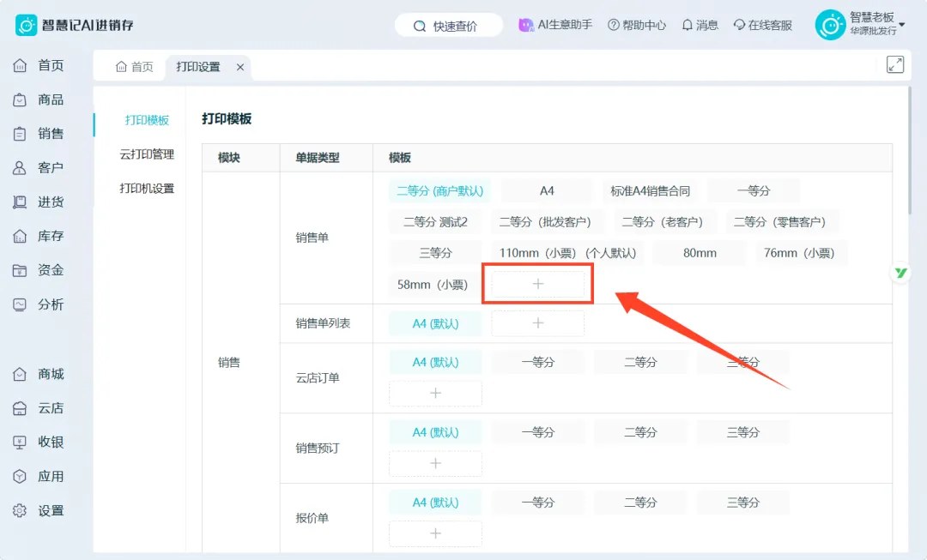Open the AI生意助手 assistant

pos(555,25)
